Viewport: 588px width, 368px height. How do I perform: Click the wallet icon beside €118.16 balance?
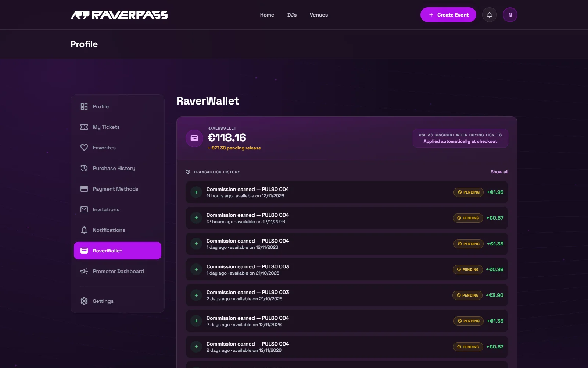coord(194,138)
